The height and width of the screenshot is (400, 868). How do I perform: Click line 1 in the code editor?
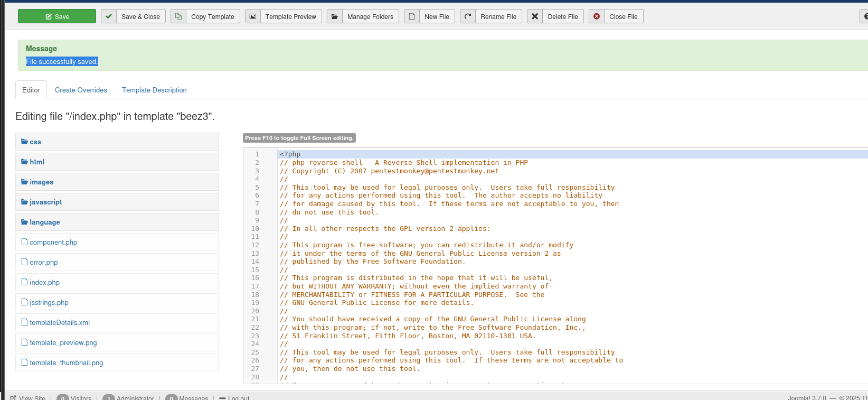click(x=422, y=154)
